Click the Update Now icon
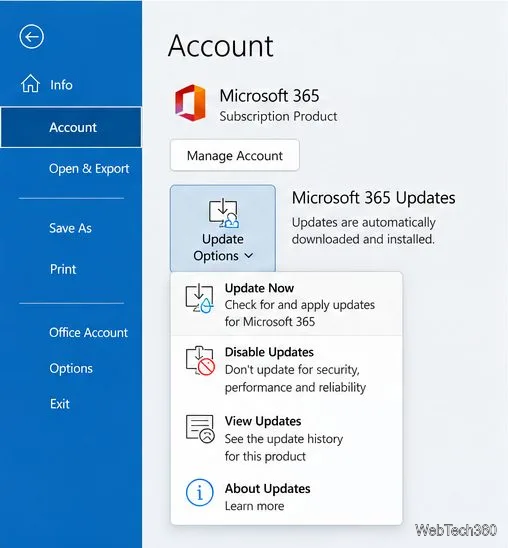Viewport: 508px width, 548px height. [199, 298]
